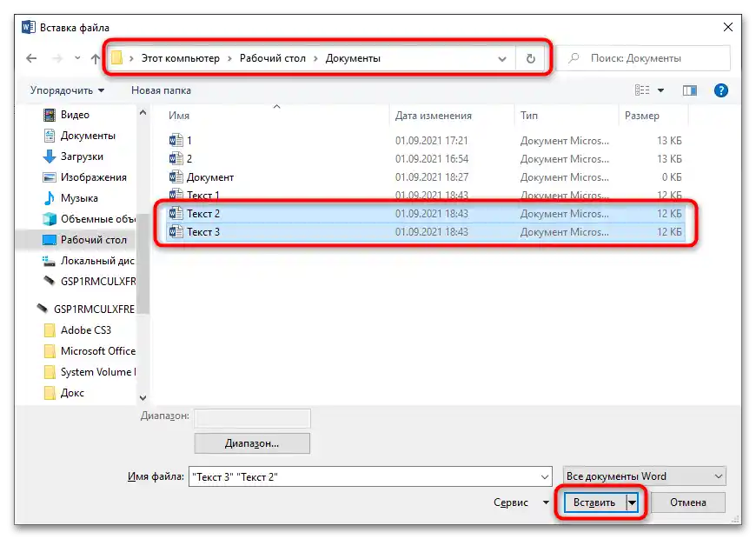This screenshot has width=756, height=539.
Task: Sort by the 'Дата изменения' column header
Action: tap(434, 116)
